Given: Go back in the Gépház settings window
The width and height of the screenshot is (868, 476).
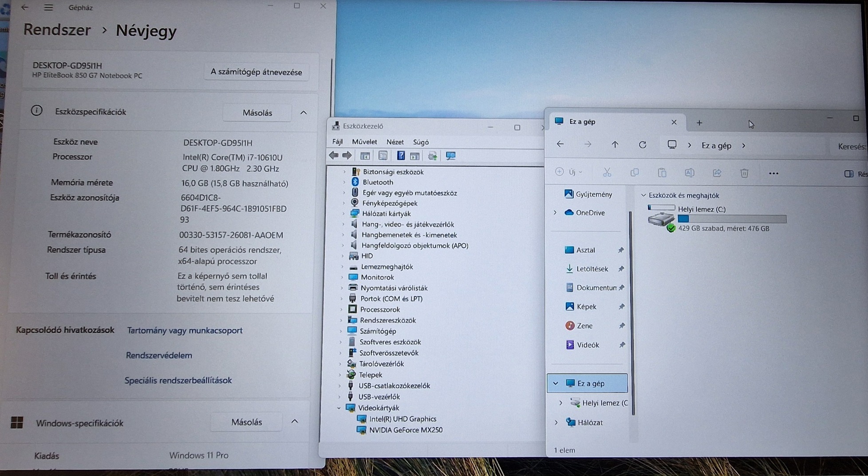Looking at the screenshot, I should (24, 7).
